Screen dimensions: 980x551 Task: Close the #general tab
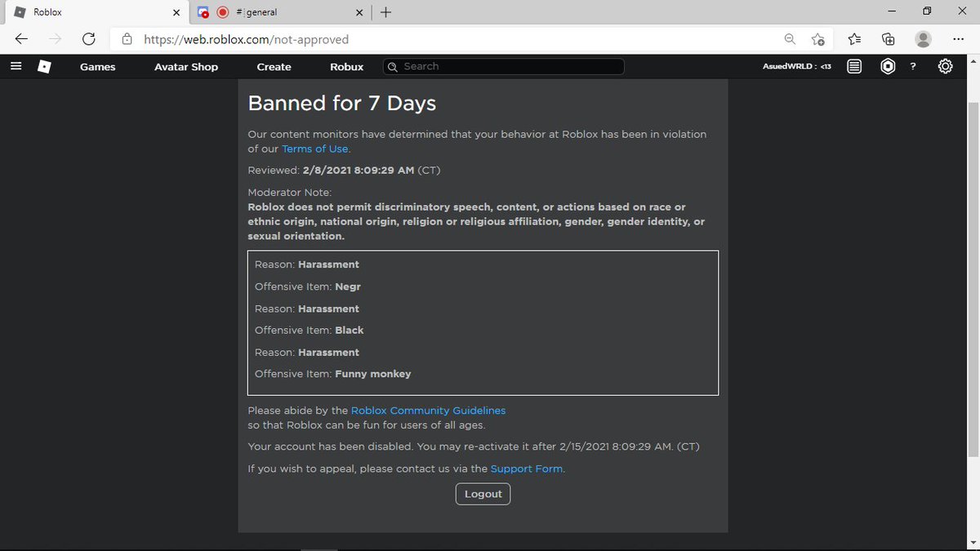(x=359, y=12)
